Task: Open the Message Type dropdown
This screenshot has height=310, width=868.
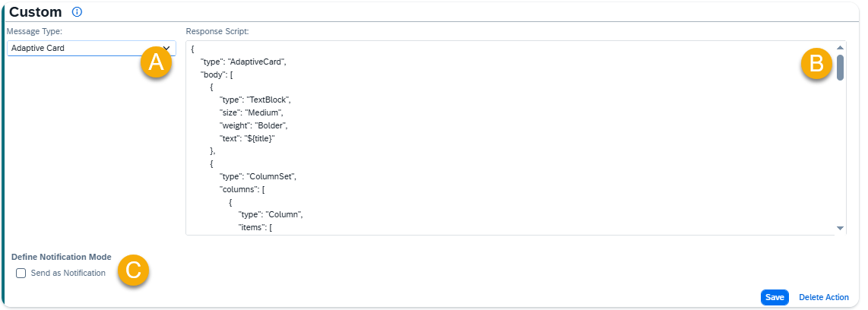Action: tap(91, 48)
